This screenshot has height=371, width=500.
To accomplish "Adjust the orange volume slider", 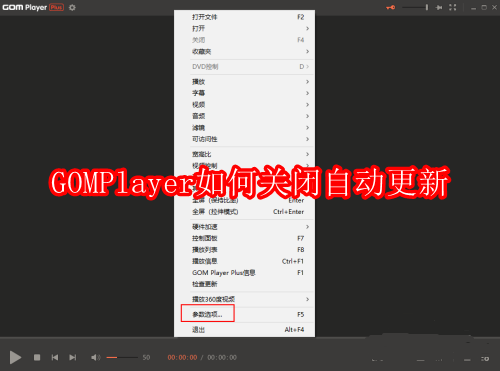I will point(122,357).
